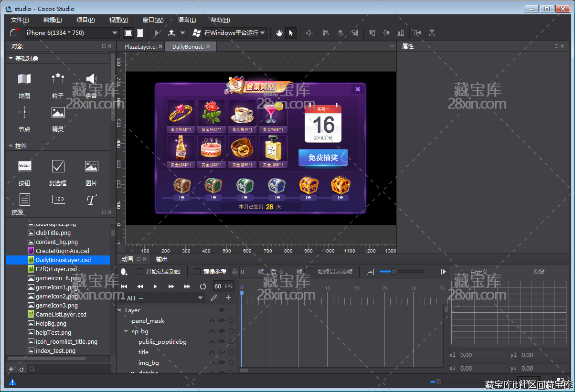Adjust the timeline frame zoom slider
The image size is (575, 392).
pos(394,272)
